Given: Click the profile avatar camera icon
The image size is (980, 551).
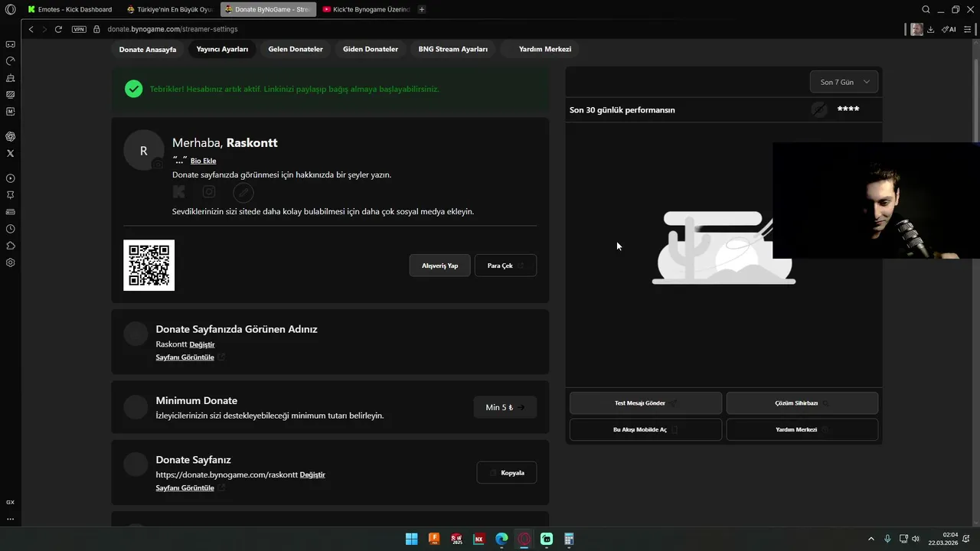Looking at the screenshot, I should 158,164.
